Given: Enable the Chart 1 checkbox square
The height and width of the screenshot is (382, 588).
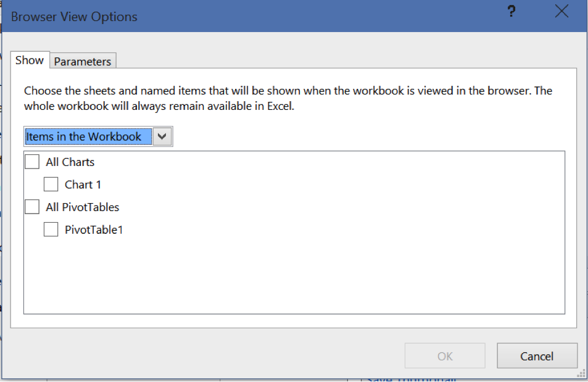Looking at the screenshot, I should [x=51, y=185].
